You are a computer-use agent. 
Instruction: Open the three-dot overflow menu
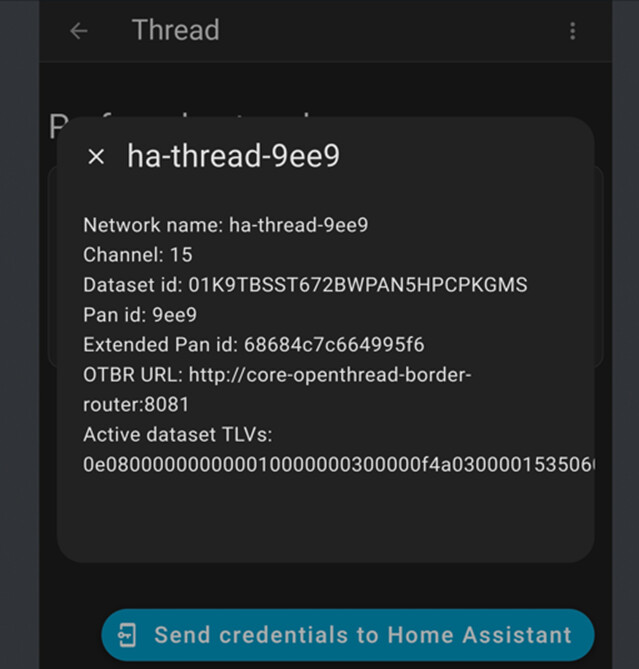click(572, 31)
